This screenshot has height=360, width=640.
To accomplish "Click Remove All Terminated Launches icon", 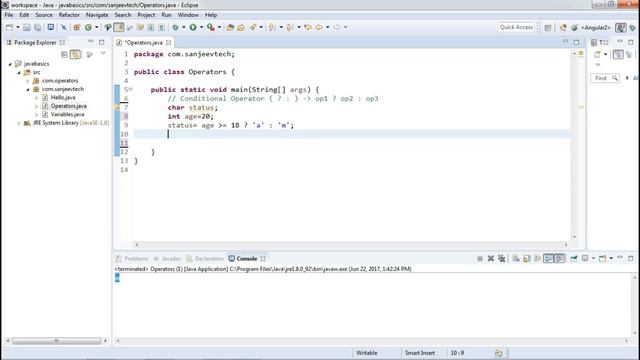I will click(502, 259).
